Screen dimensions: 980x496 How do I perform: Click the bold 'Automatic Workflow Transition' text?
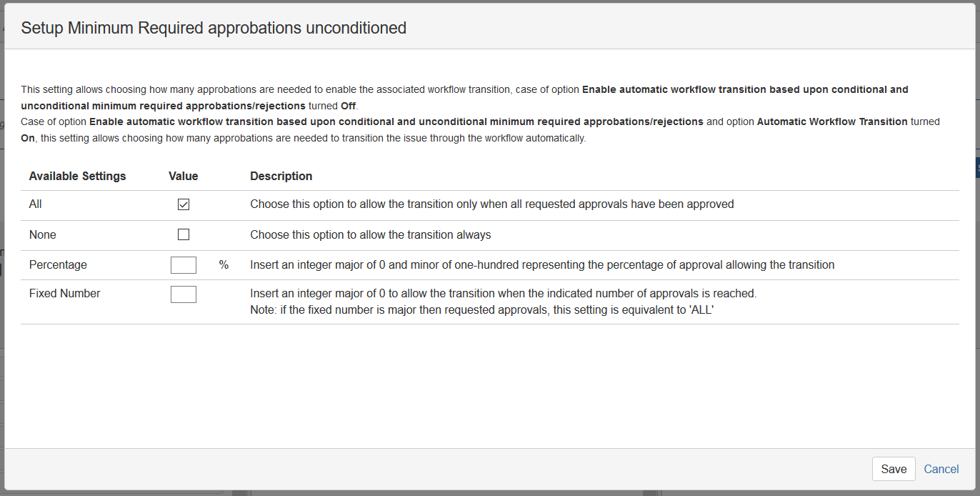pyautogui.click(x=832, y=121)
